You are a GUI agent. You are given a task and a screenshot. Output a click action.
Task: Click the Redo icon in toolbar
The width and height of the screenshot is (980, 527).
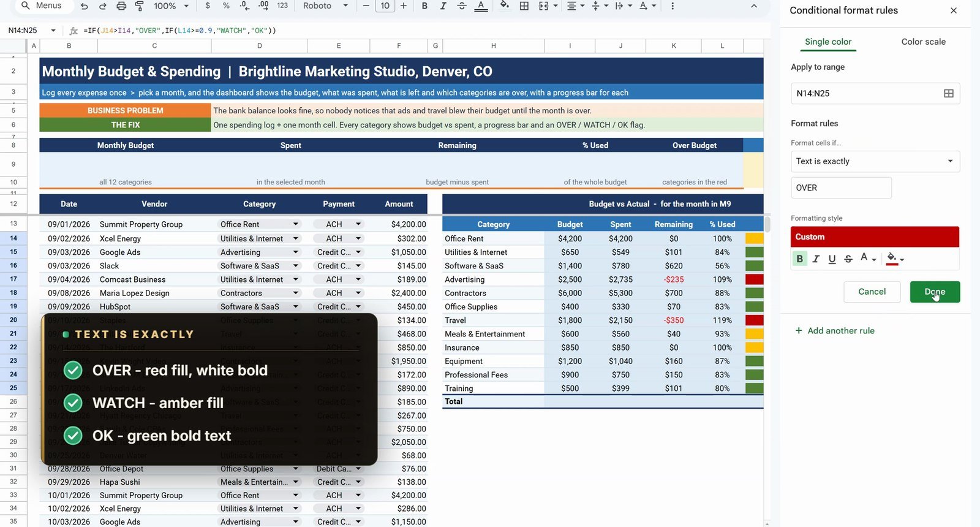point(103,6)
